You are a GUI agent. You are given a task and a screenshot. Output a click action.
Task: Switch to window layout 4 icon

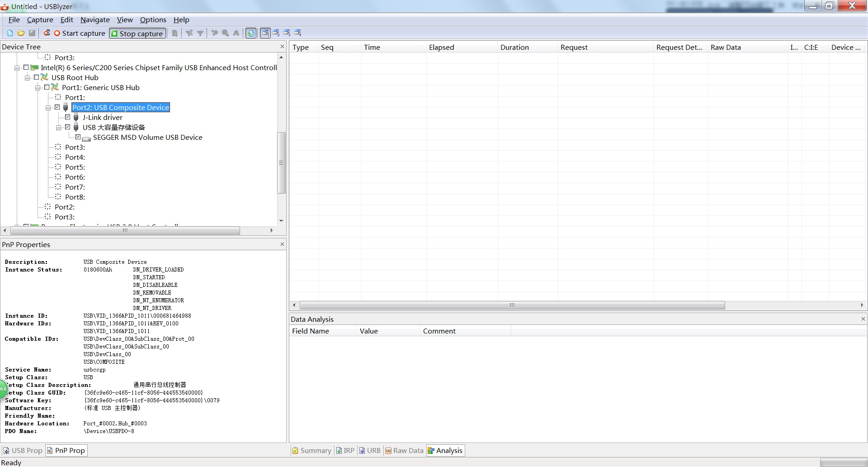pyautogui.click(x=297, y=33)
